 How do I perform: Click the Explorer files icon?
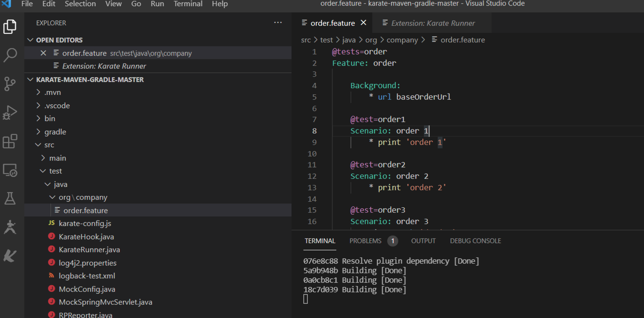click(x=10, y=26)
